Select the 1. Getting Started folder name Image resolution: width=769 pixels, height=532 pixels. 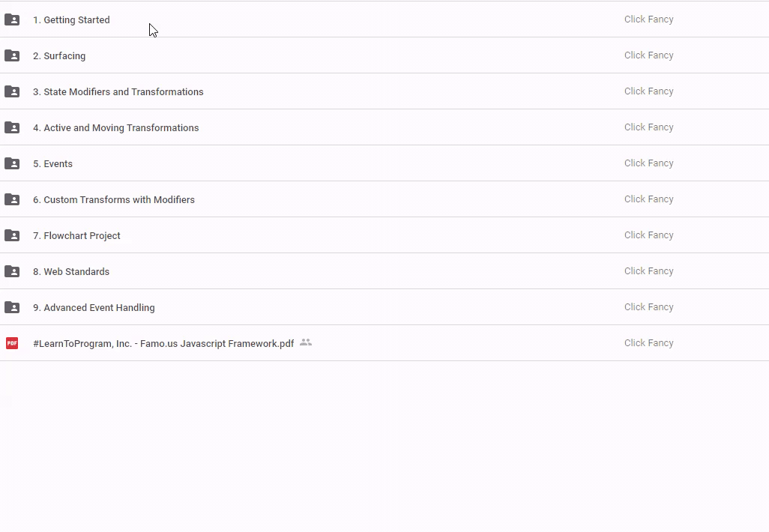[71, 20]
